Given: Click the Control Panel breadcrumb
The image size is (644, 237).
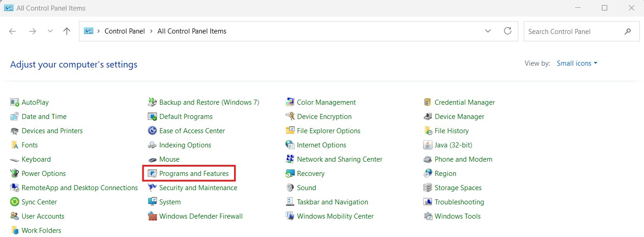Looking at the screenshot, I should [125, 31].
